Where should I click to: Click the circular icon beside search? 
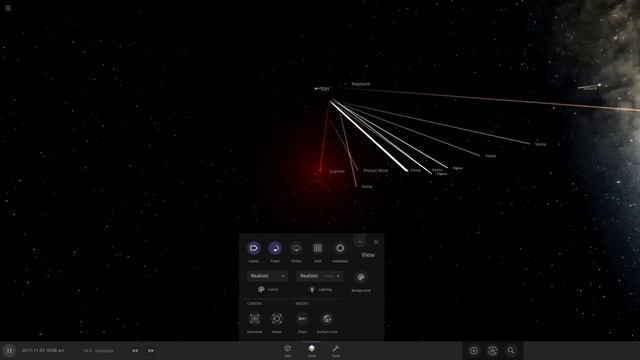[x=492, y=350]
